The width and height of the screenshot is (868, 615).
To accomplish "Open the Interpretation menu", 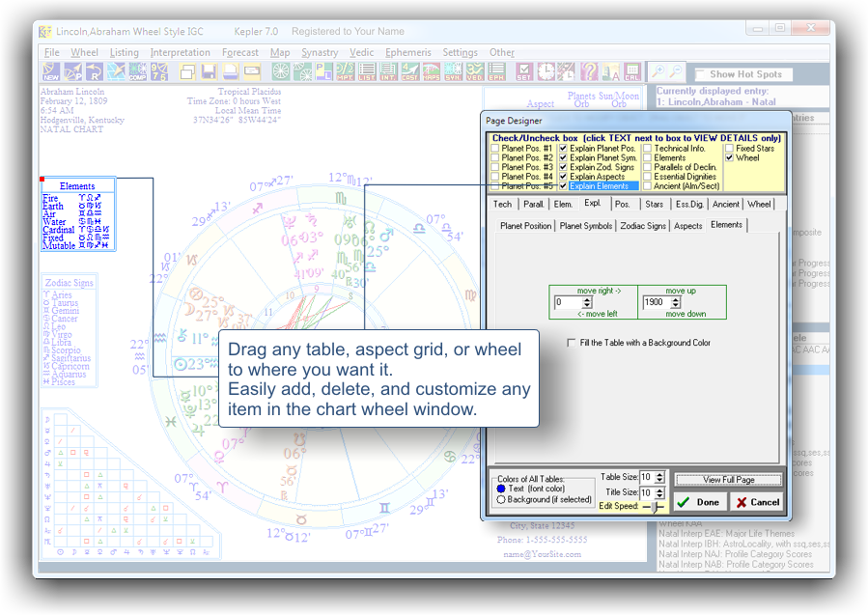I will (180, 52).
